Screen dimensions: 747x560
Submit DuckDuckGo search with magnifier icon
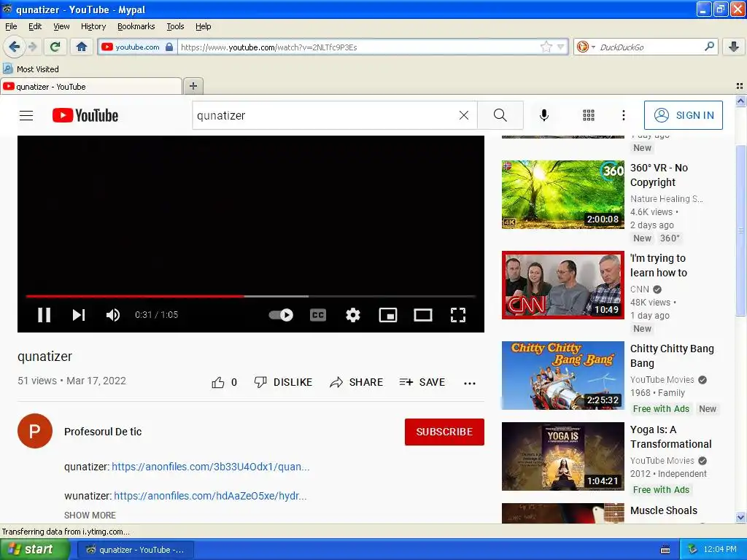click(x=709, y=46)
